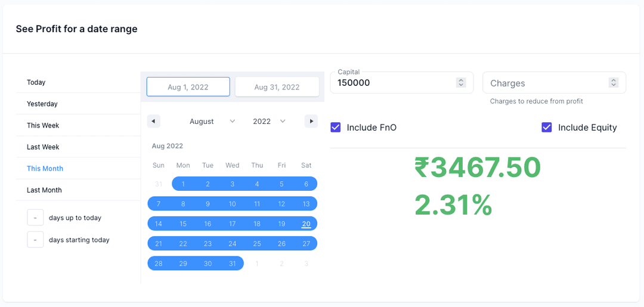
Task: Pick August 15 in the calendar
Action: [183, 224]
